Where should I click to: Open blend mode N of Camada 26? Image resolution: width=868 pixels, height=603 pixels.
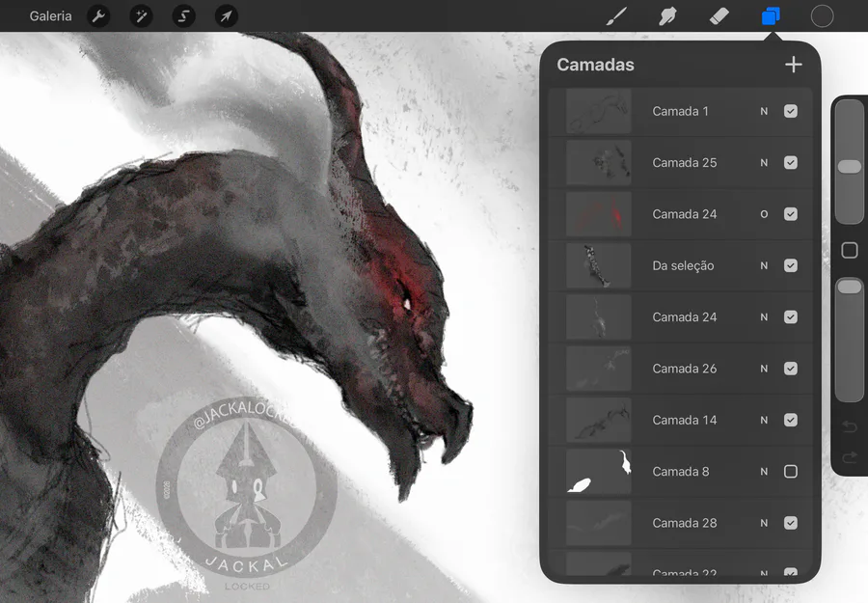(764, 369)
